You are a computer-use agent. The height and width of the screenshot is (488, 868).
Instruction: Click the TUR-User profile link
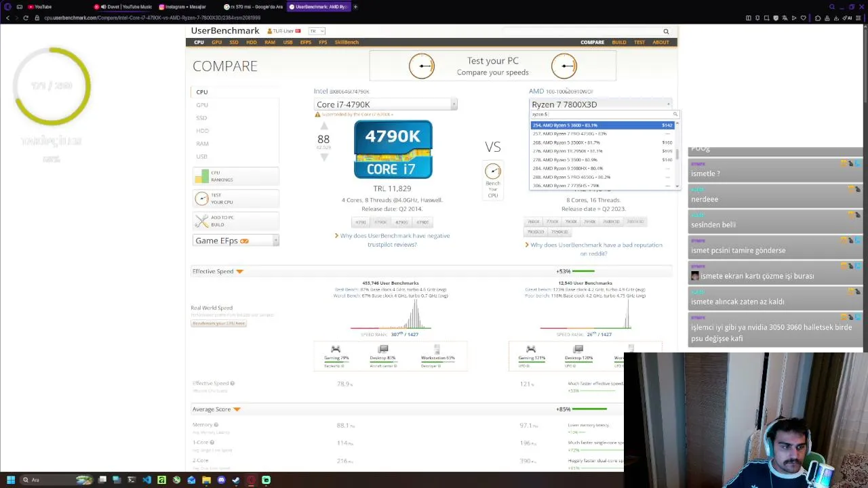point(283,31)
